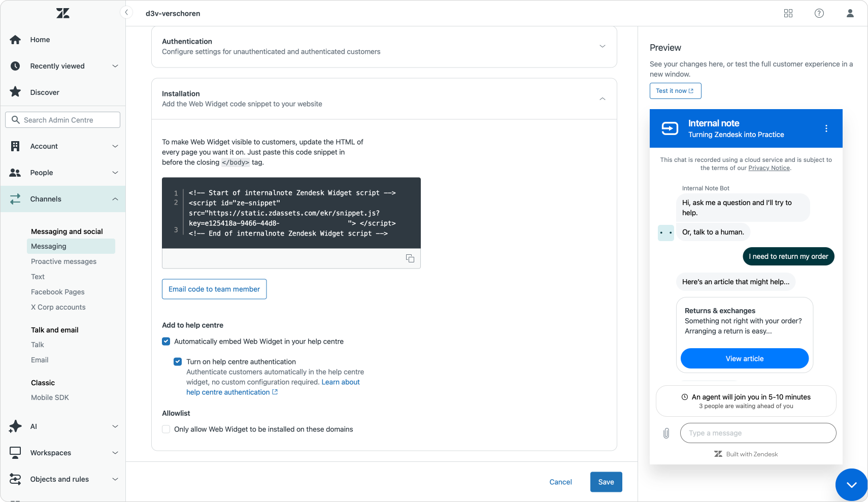Click the Objects and rules icon
This screenshot has height=502, width=868.
click(x=15, y=479)
